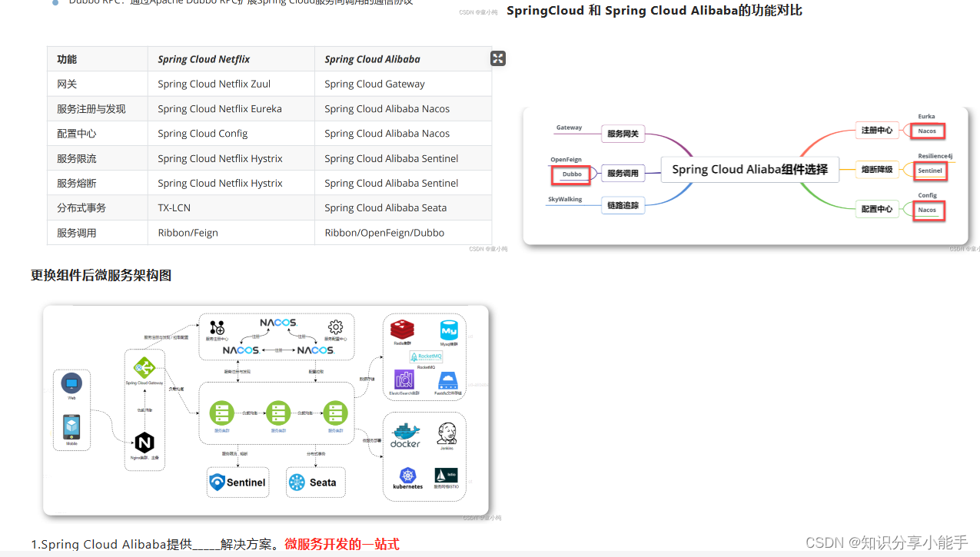Click the '注册中心' mind map node
Screen dimensions: 980x557
(x=877, y=130)
